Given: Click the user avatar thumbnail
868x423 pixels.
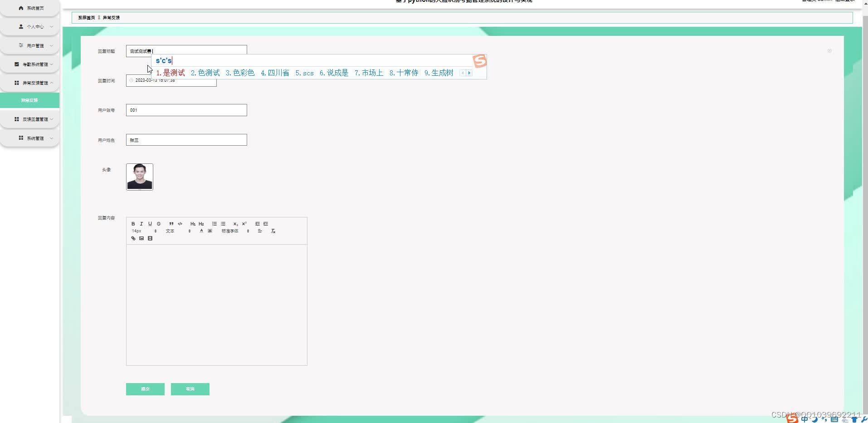Looking at the screenshot, I should 140,177.
